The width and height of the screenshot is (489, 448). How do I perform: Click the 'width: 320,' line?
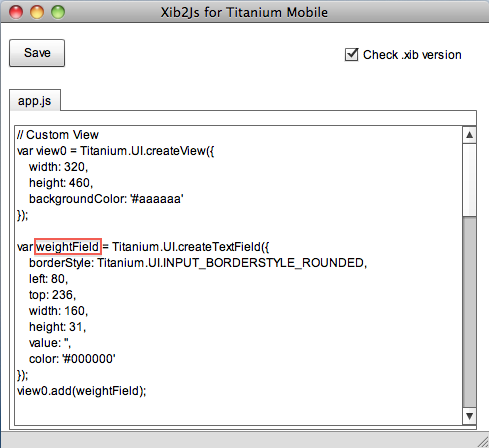click(x=58, y=167)
